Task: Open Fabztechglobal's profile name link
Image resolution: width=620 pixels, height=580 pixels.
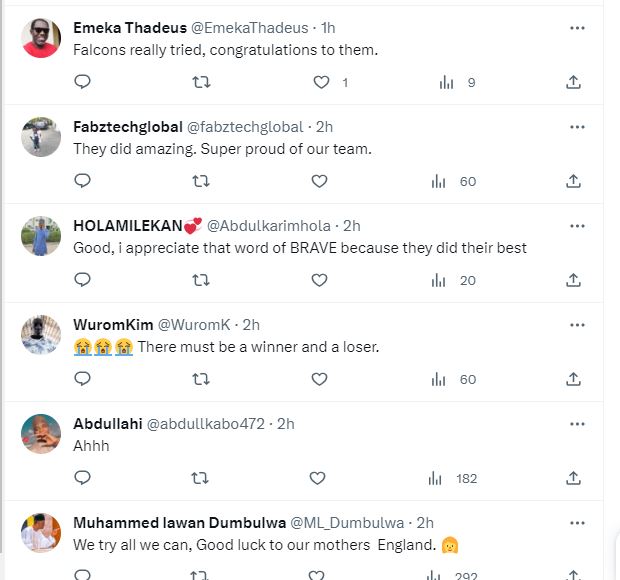Action: (x=128, y=127)
